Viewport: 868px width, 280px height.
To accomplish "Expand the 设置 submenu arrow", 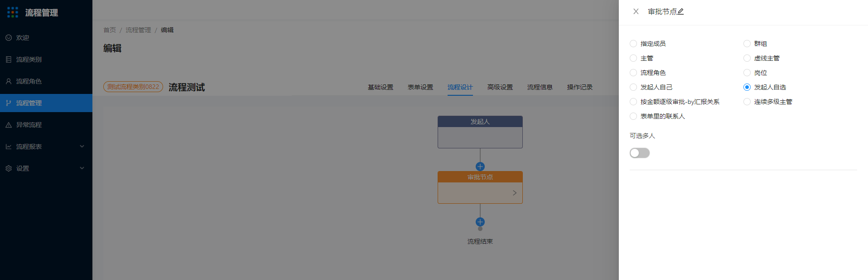I will pos(82,168).
